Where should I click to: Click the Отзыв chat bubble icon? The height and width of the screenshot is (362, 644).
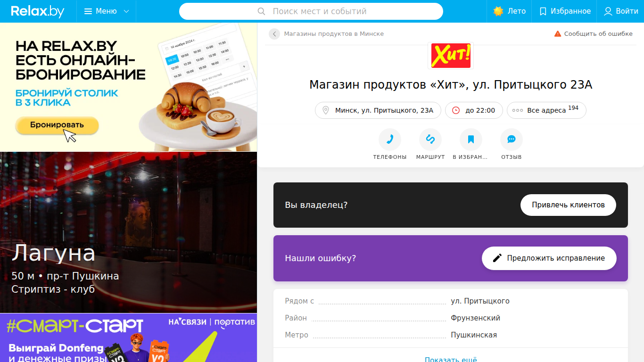512,140
